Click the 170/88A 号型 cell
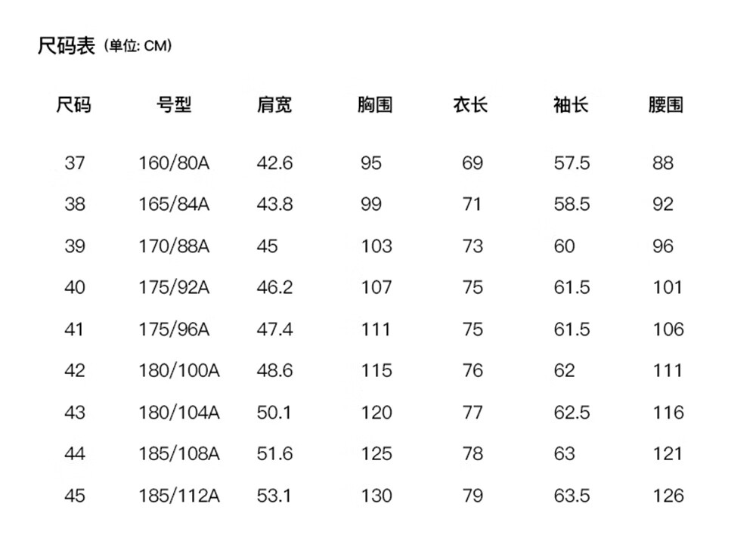 coord(174,246)
